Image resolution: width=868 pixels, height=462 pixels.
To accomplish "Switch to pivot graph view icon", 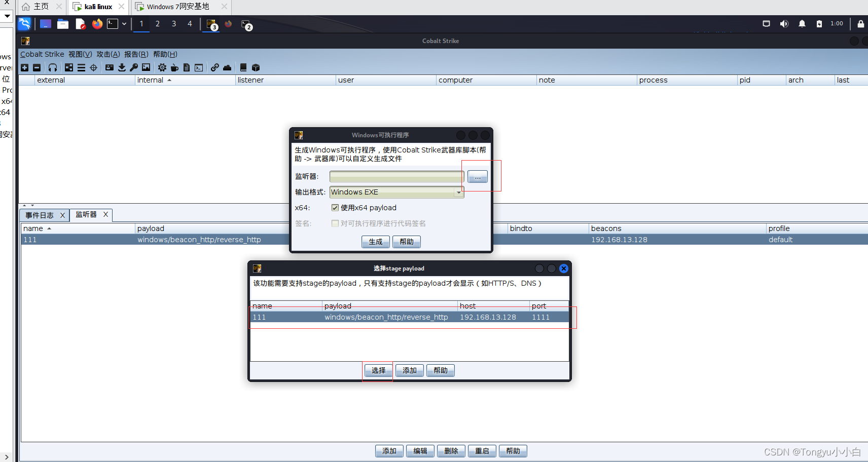I will coord(69,67).
